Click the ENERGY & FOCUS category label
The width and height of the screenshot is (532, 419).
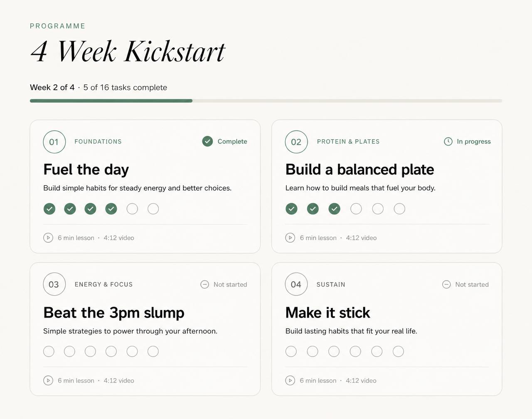103,284
